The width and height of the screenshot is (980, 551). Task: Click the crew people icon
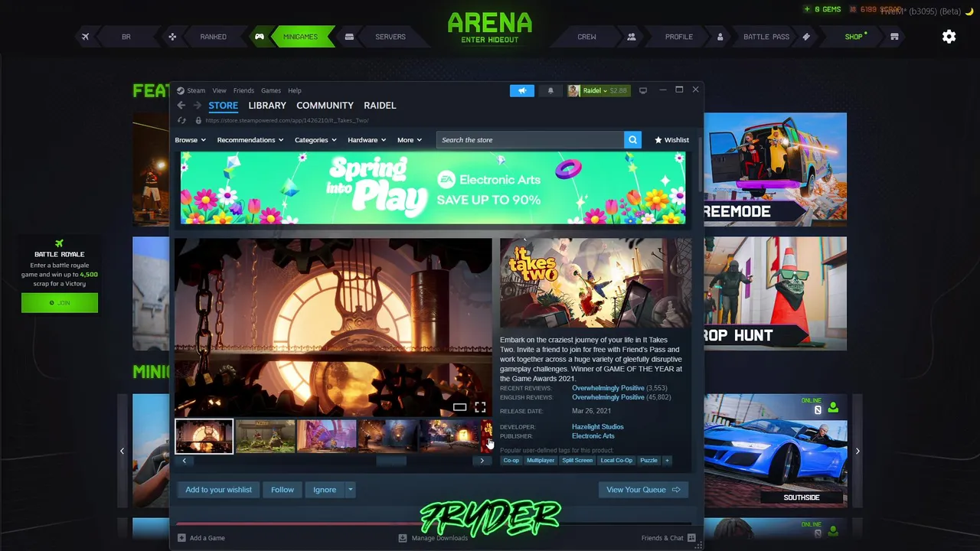(632, 37)
